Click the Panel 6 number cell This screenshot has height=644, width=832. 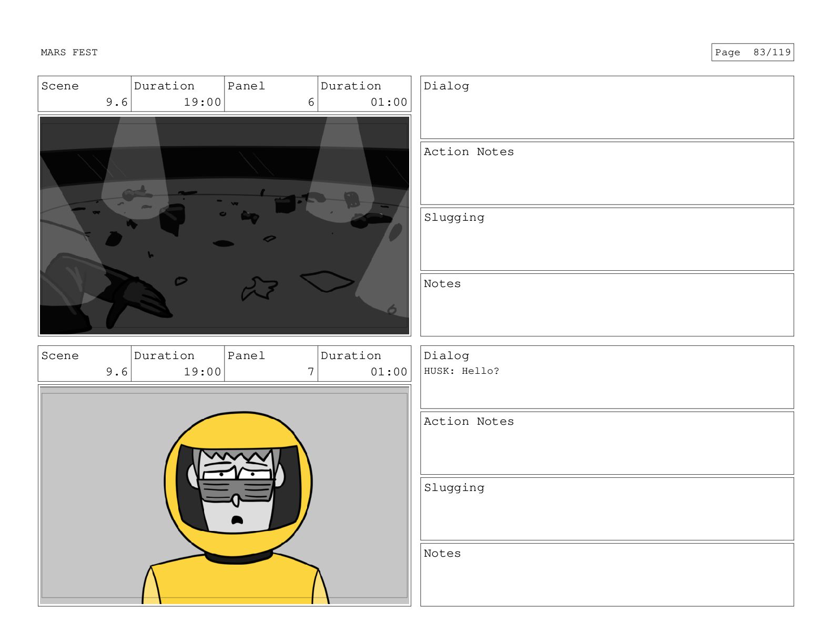pyautogui.click(x=271, y=94)
